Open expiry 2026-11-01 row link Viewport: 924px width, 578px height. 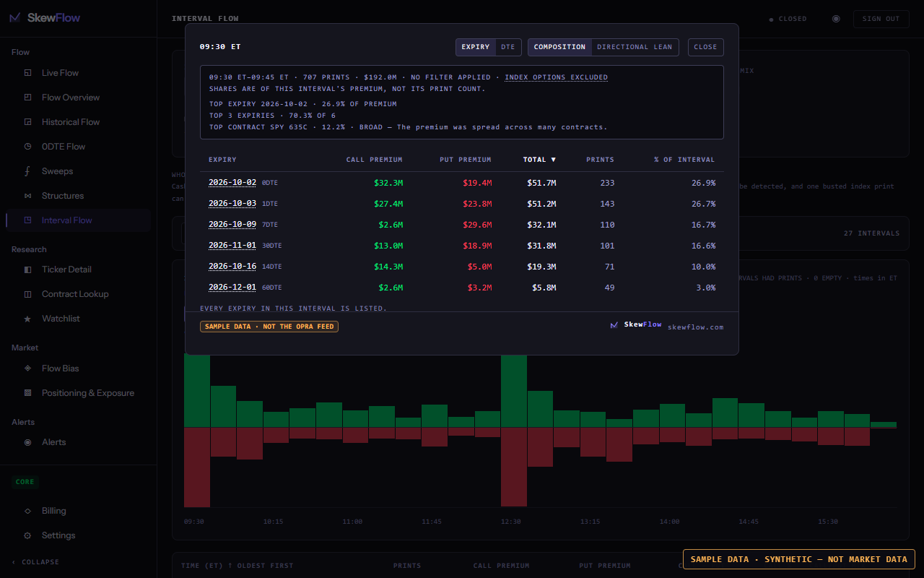pyautogui.click(x=232, y=246)
